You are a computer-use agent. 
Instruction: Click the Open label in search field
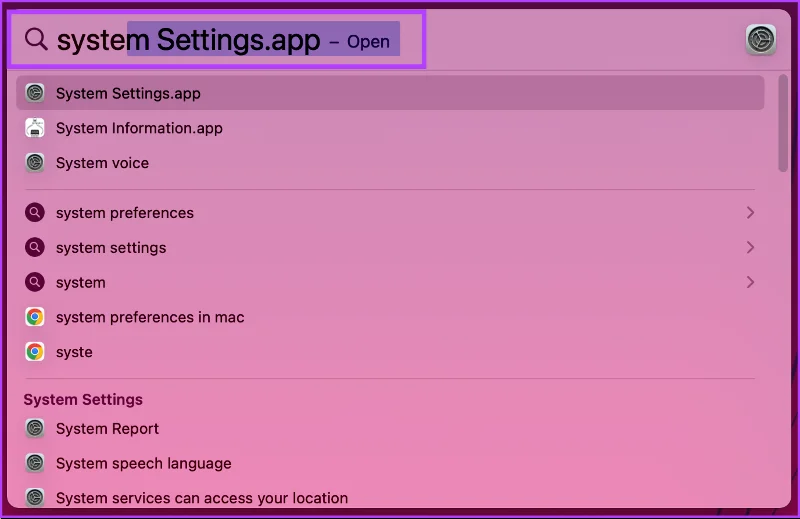pyautogui.click(x=368, y=41)
